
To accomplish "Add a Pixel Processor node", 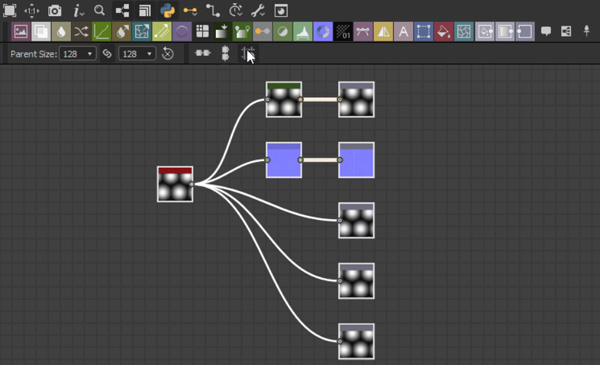I will click(343, 32).
